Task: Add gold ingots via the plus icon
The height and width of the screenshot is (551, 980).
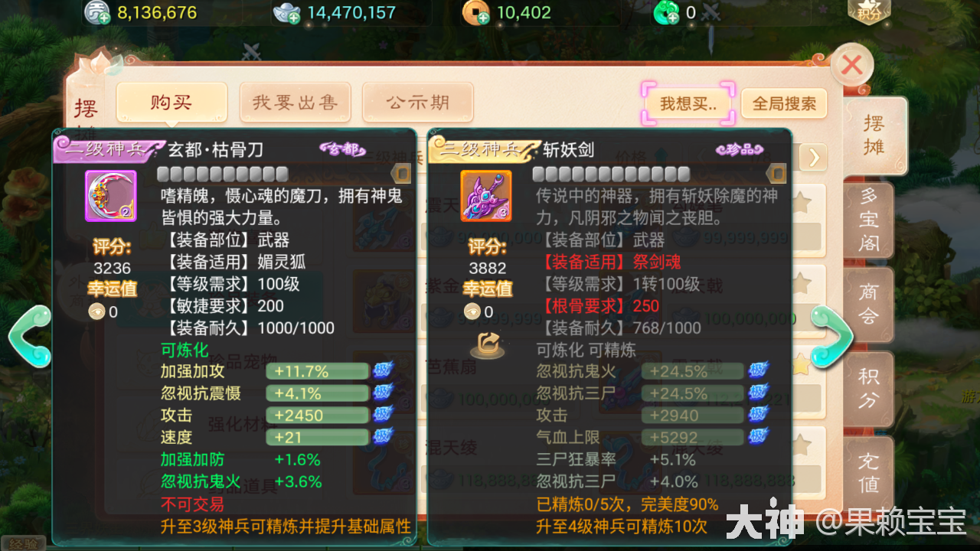Action: (293, 19)
